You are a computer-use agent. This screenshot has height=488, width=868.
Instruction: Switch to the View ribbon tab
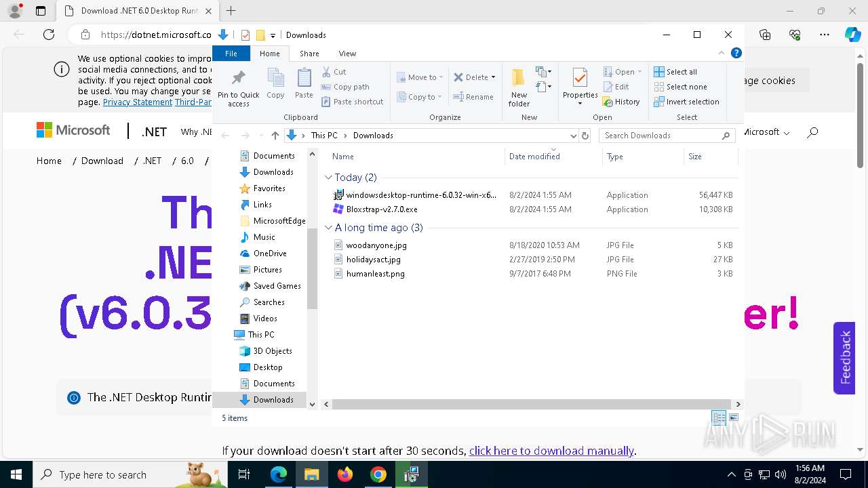(x=347, y=54)
